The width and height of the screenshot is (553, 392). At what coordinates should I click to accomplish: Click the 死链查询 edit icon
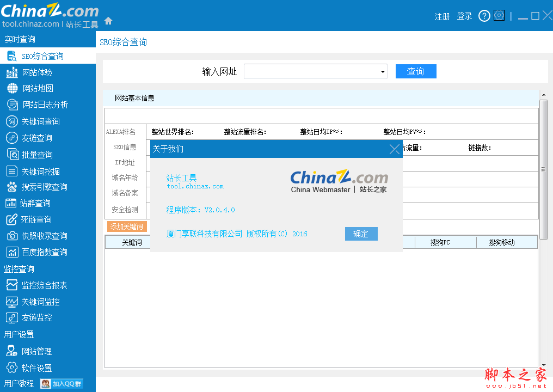(11, 219)
